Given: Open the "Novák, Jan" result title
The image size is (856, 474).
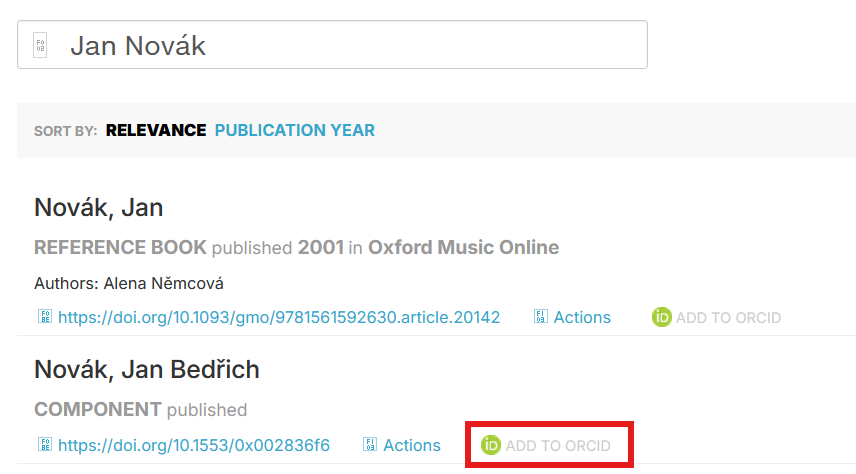Looking at the screenshot, I should (x=99, y=208).
